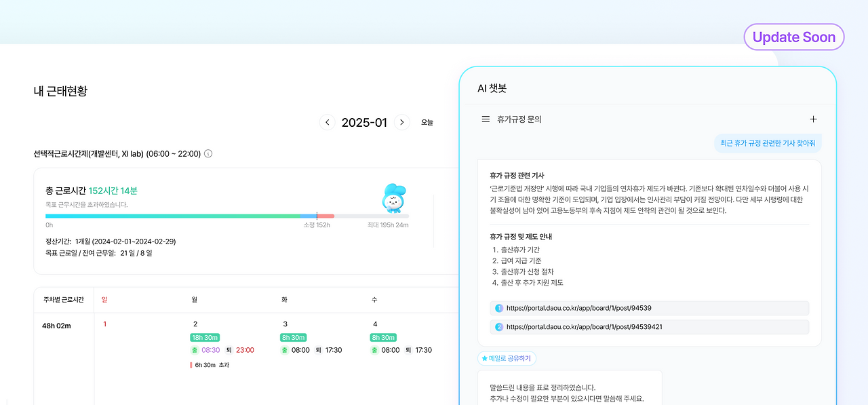
Task: Click day 3 clock-out 퇴 icon beside 17:30
Action: (318, 350)
